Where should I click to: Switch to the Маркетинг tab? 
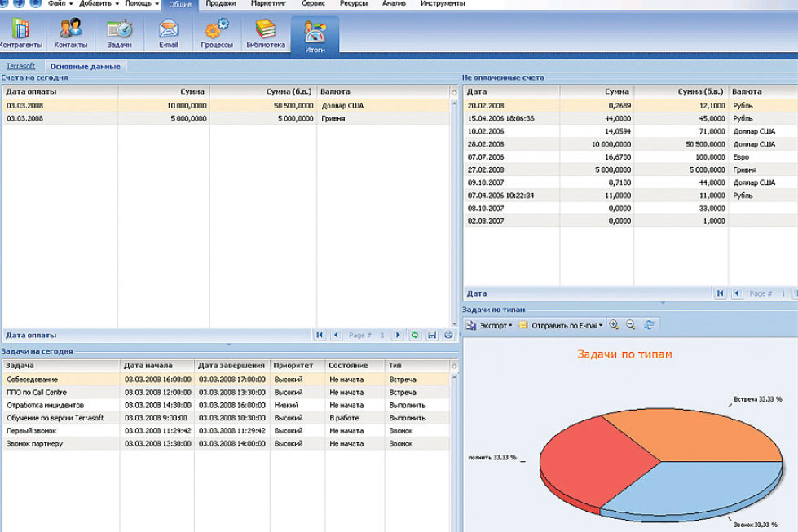268,4
